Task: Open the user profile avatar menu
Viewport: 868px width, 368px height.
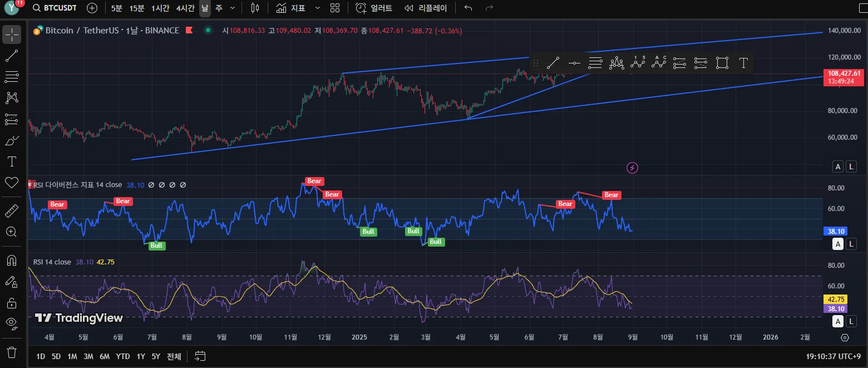Action: point(12,8)
